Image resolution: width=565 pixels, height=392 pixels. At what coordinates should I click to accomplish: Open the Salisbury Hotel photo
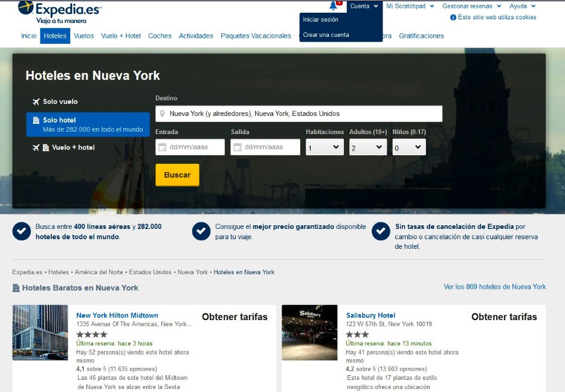pyautogui.click(x=309, y=332)
